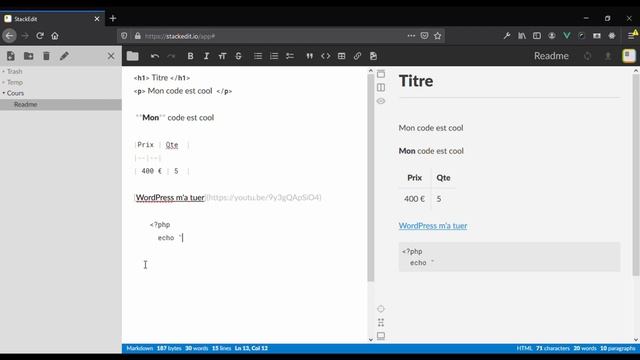
Task: Select the Readme file in explorer
Action: (61, 104)
